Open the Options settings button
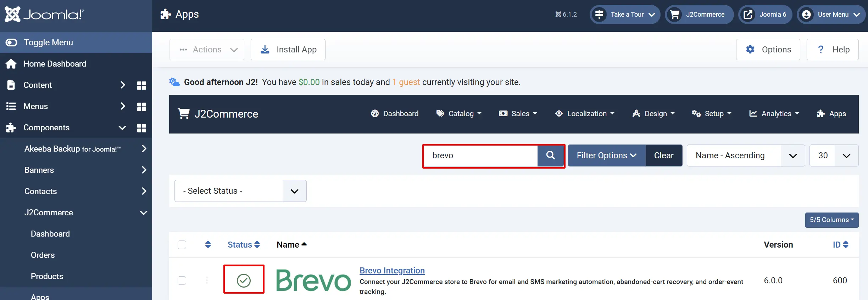 768,50
